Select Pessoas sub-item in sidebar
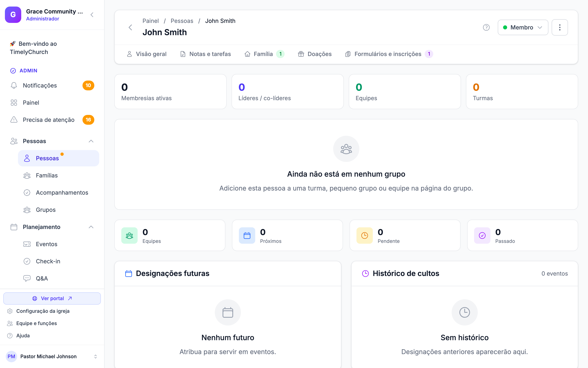Screen dimensions: 588x368 pos(59,158)
